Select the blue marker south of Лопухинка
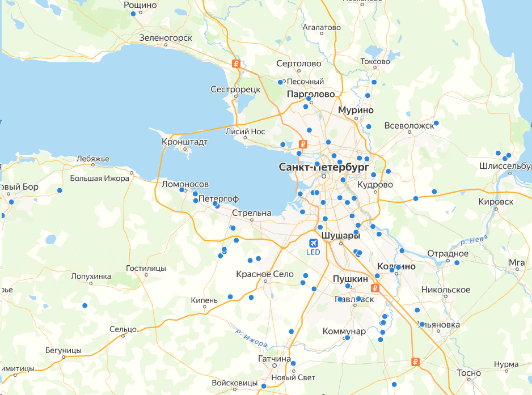532x395 pixels. (x=85, y=306)
